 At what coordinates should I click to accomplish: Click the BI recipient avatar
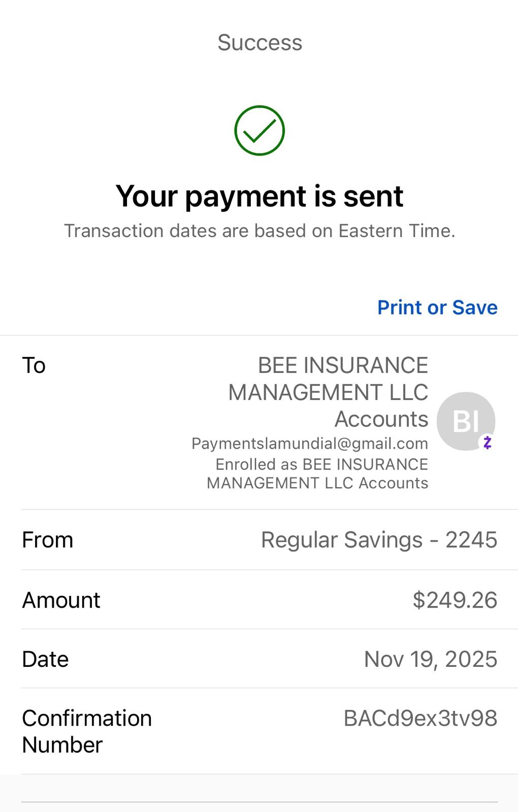[465, 420]
